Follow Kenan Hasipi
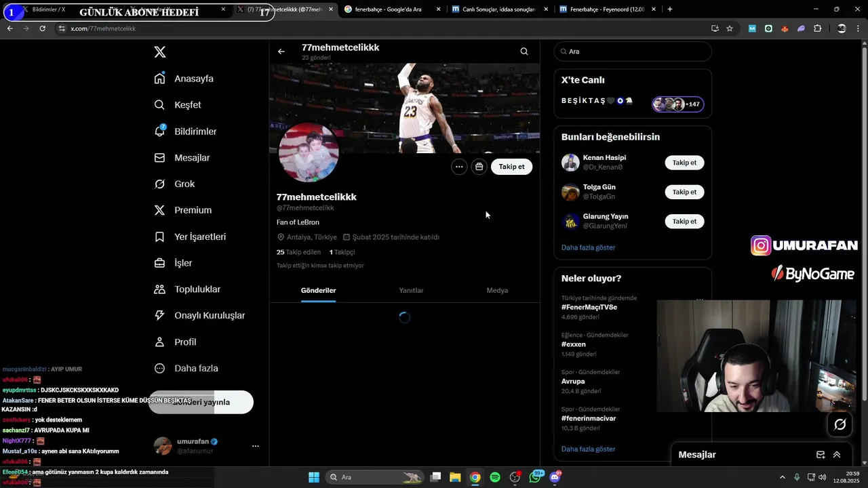The height and width of the screenshot is (488, 868). click(684, 163)
